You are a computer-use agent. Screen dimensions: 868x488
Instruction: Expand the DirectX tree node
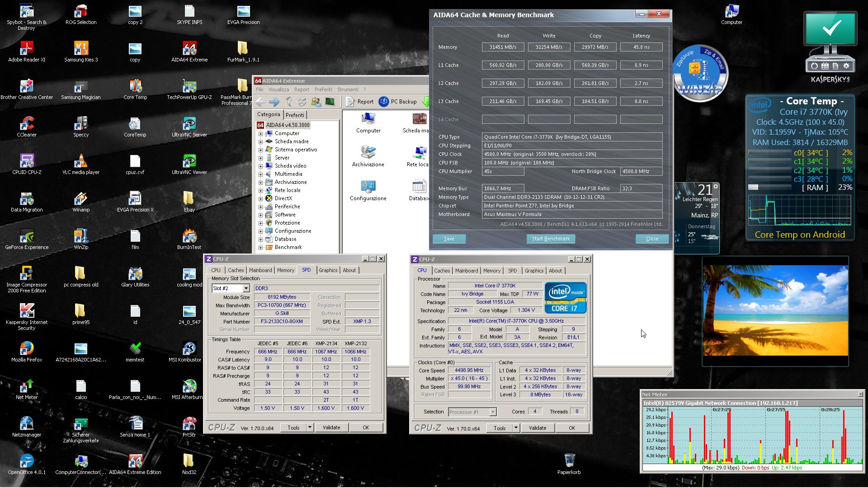[x=261, y=199]
